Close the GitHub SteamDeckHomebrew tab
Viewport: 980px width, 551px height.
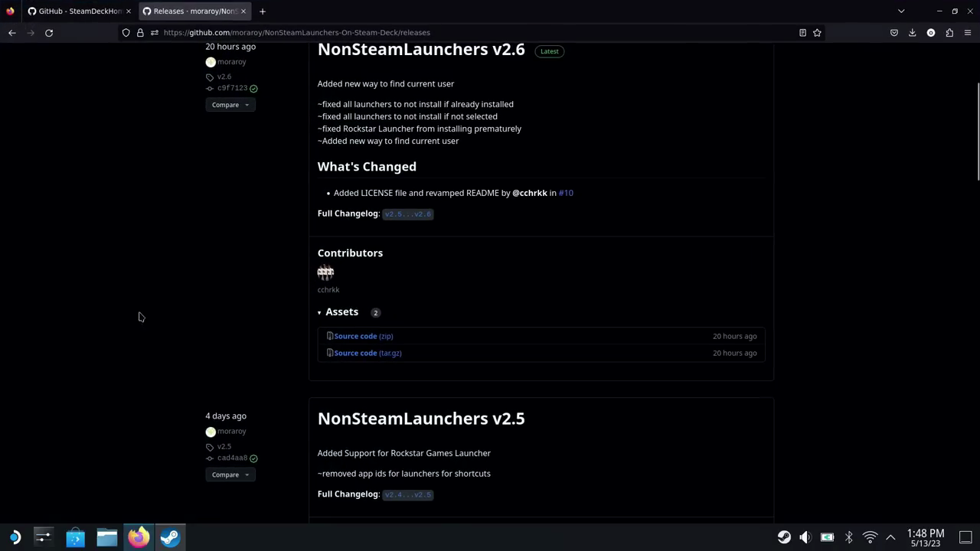pyautogui.click(x=129, y=11)
